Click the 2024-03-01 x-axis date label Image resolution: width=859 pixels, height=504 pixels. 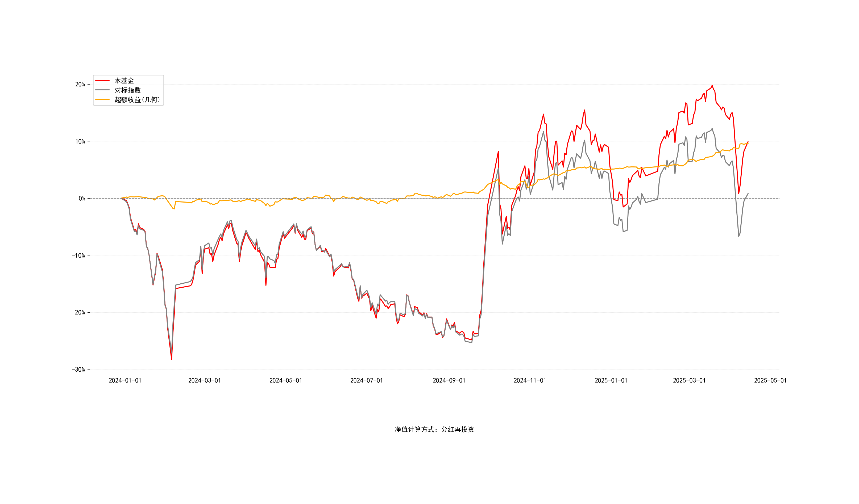[205, 381]
